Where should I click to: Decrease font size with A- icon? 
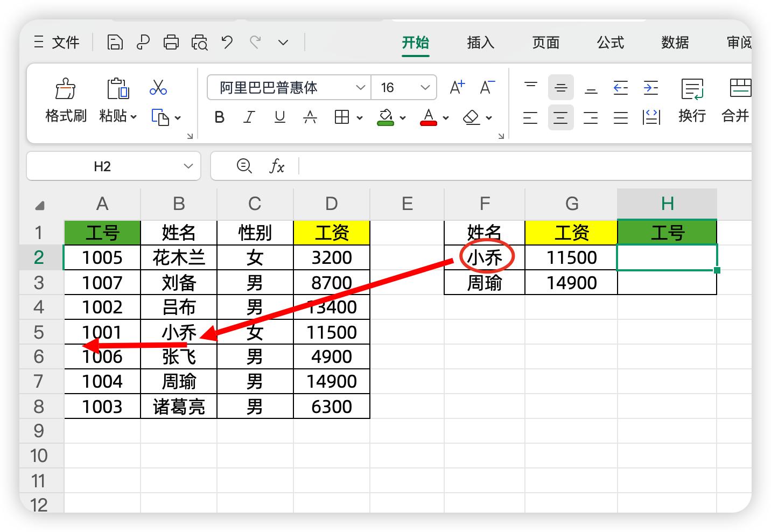tap(487, 87)
